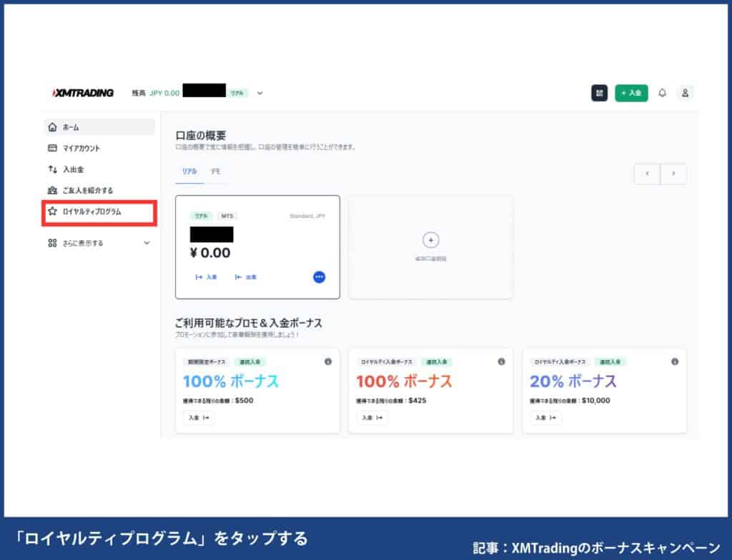This screenshot has height=560, width=732.
Task: Switch to the デモ accounts tab
Action: [x=215, y=171]
